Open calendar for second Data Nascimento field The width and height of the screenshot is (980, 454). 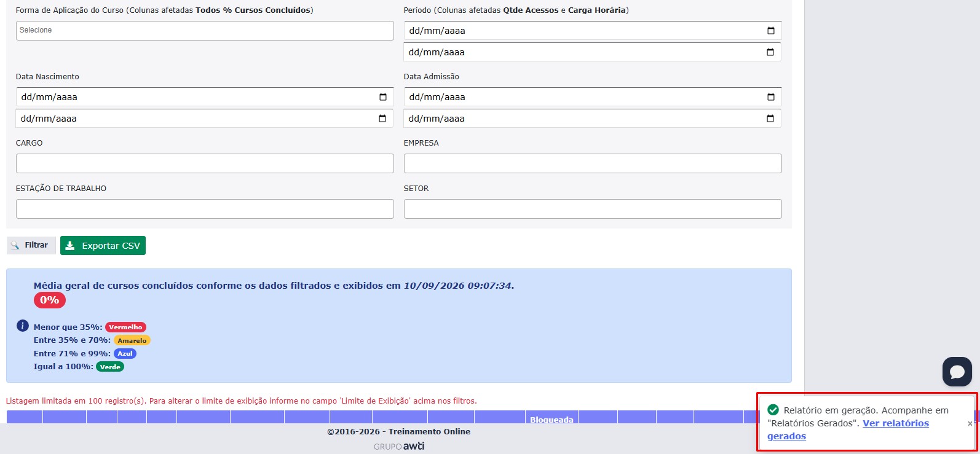click(x=382, y=119)
